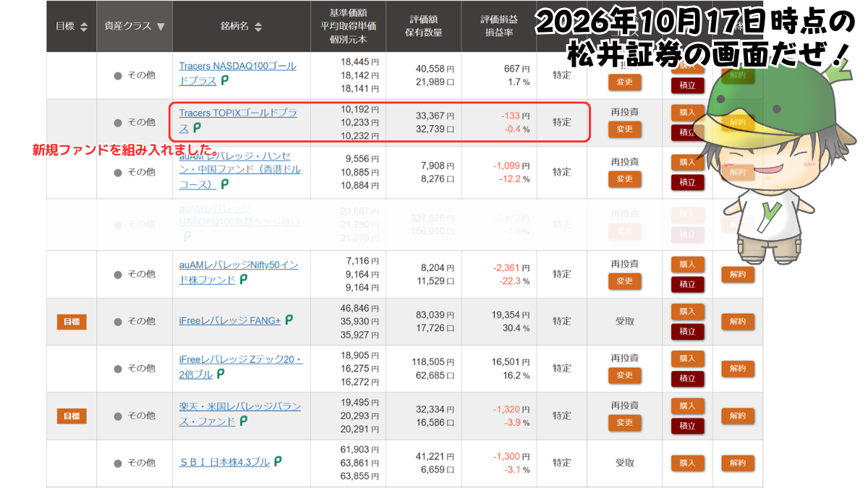Open the Tracers TOPIXゴールドプラス fund link

tap(237, 120)
